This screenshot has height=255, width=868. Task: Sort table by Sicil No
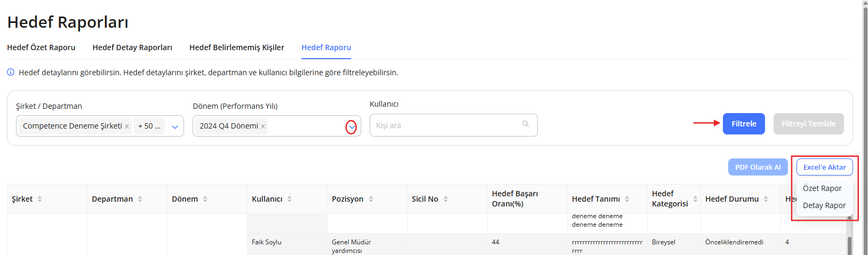pos(445,199)
